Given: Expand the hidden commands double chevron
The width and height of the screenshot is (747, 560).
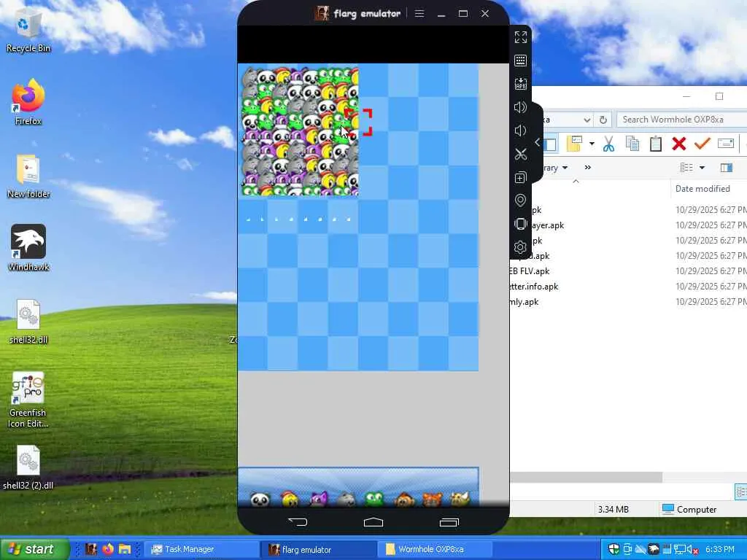Looking at the screenshot, I should 588,167.
